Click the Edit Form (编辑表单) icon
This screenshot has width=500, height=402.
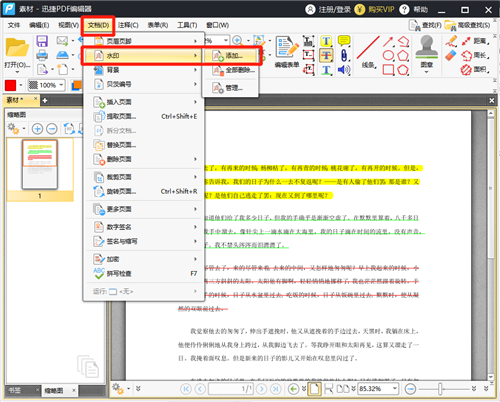tap(287, 47)
